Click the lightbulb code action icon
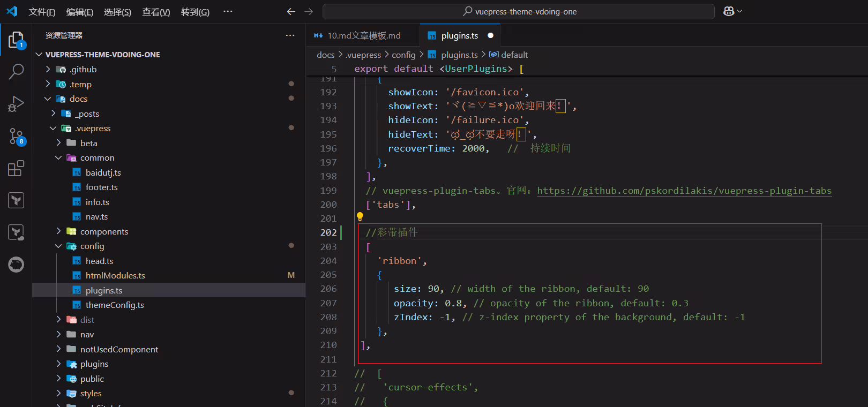This screenshot has height=407, width=868. (x=360, y=216)
